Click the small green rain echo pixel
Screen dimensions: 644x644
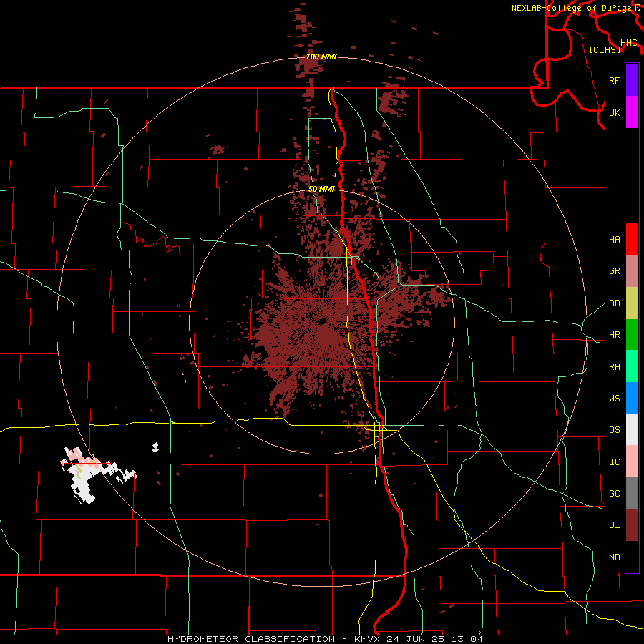185,381
